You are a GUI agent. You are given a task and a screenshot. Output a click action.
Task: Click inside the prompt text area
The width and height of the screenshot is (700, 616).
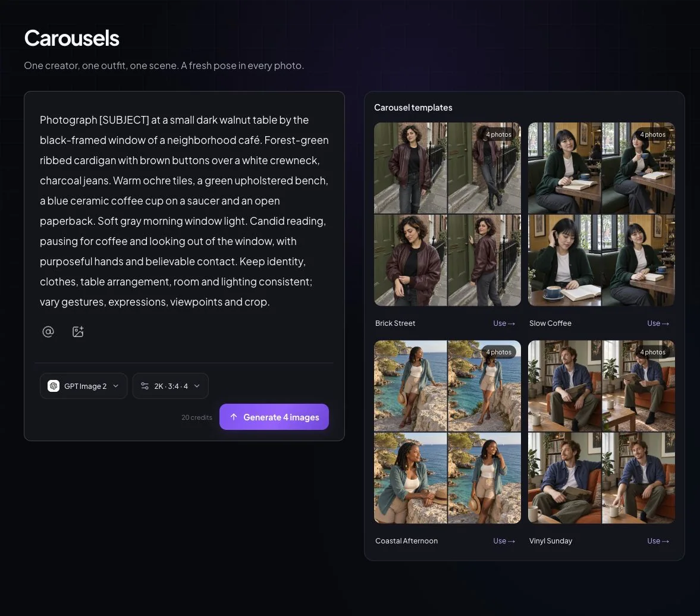click(x=184, y=210)
